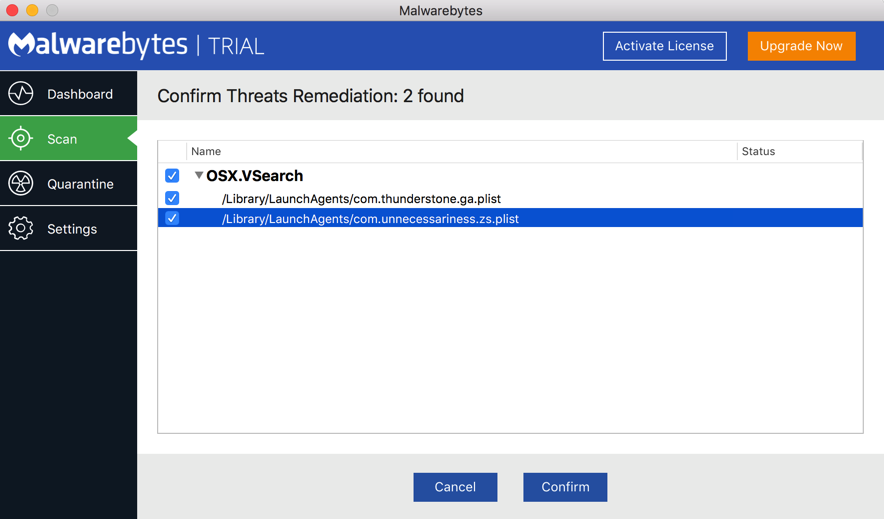
Task: Select the OSX.VSearch threat row
Action: tap(510, 176)
